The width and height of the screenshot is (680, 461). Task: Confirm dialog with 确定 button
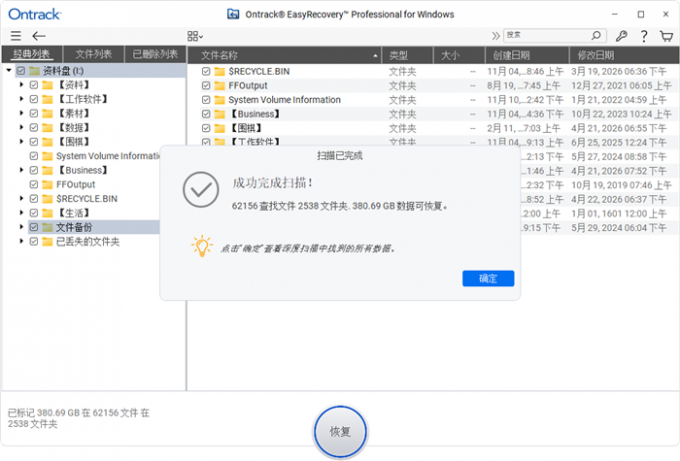tap(488, 278)
